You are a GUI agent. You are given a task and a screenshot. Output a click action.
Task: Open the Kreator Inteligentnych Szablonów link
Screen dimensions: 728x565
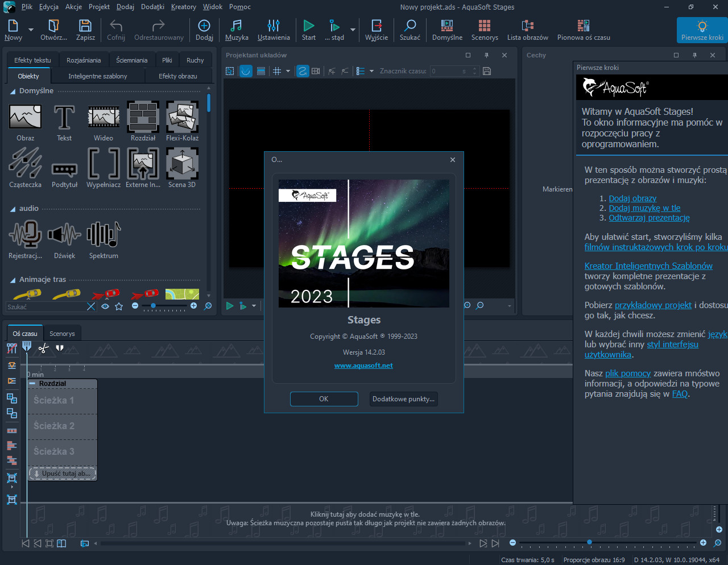click(x=648, y=265)
